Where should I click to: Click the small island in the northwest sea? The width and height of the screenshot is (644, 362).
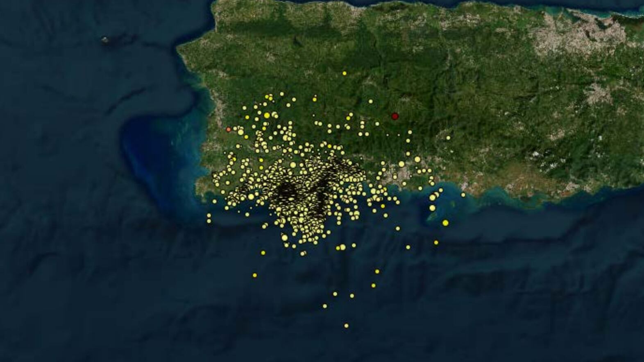click(105, 40)
